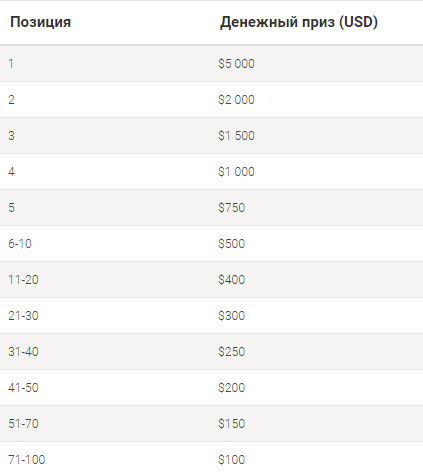This screenshot has width=423, height=476.
Task: Click the $2 000 prize cell
Action: click(236, 100)
